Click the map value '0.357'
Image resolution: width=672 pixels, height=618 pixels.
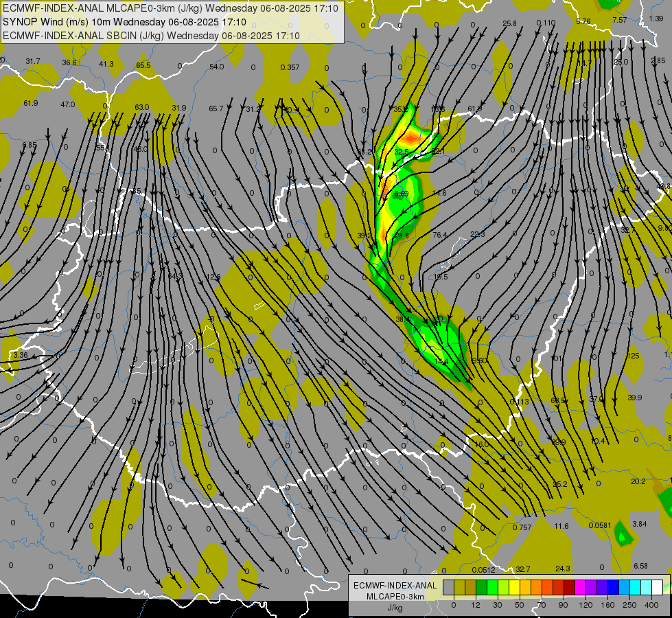point(290,67)
